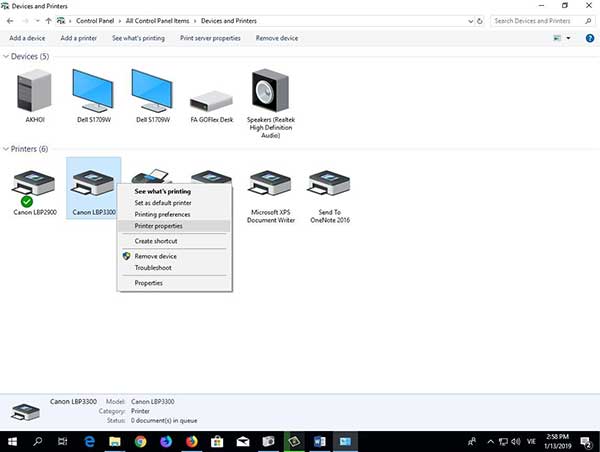The width and height of the screenshot is (600, 452).
Task: Click See what's printing toolbar button
Action: pos(139,38)
